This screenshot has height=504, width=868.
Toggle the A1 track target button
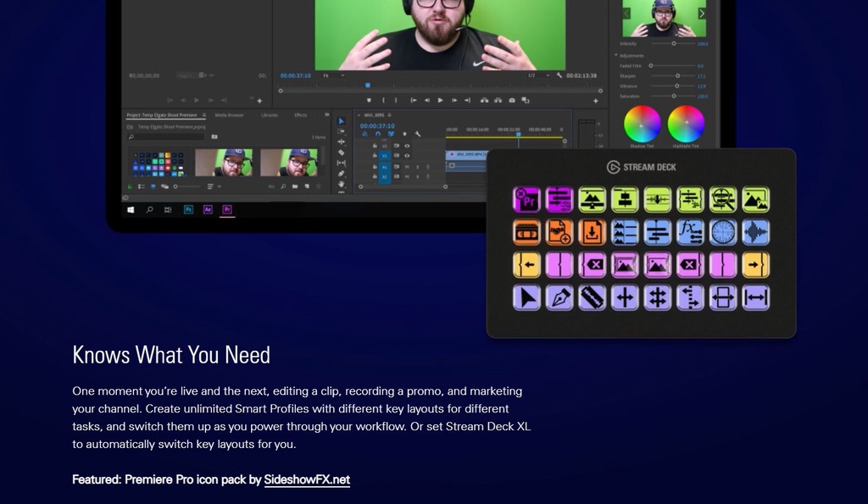point(385,167)
